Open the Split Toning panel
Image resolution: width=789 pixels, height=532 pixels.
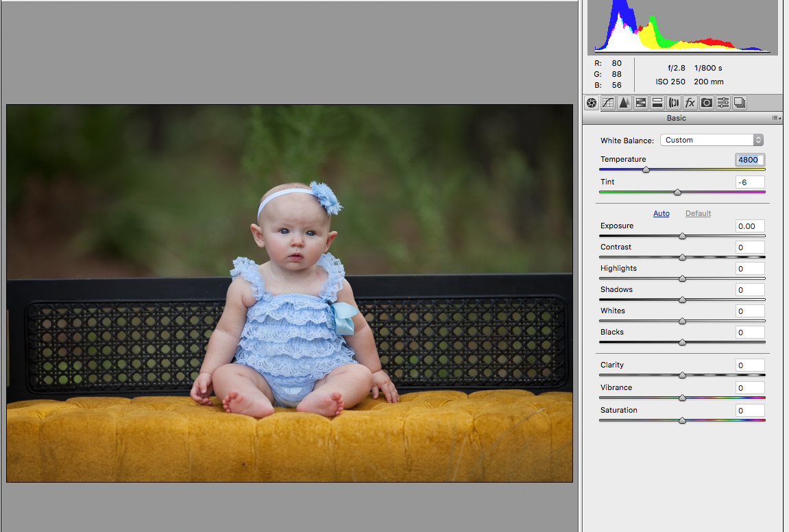point(657,103)
